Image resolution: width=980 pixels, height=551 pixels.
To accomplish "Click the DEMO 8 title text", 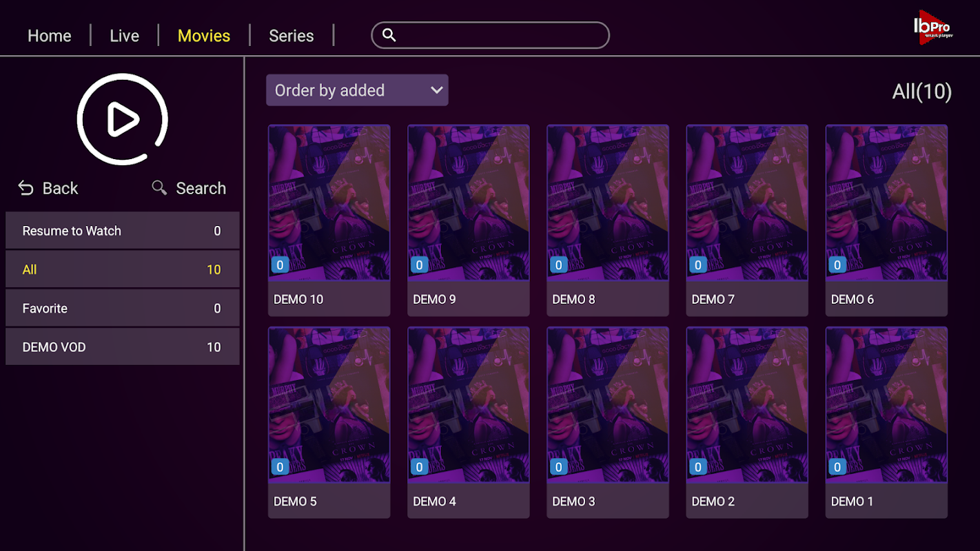I will [573, 299].
